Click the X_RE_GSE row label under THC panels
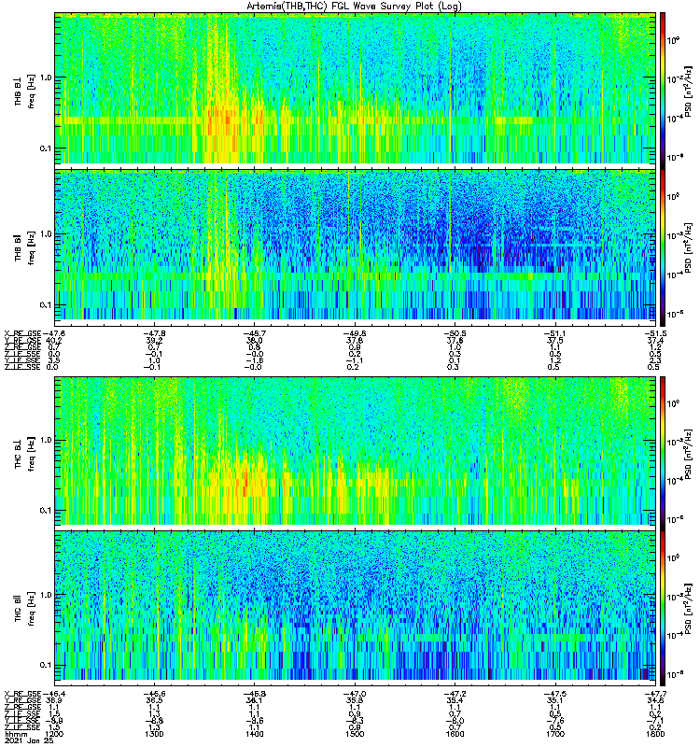 pos(22,694)
